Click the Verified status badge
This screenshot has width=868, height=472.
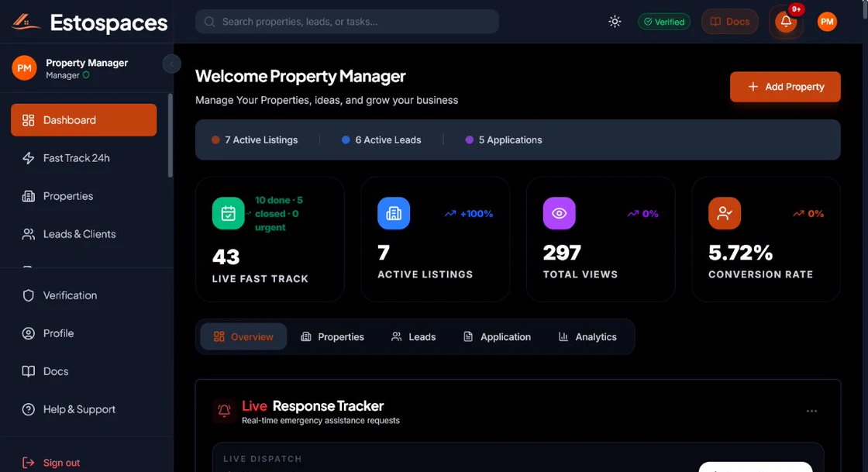663,22
